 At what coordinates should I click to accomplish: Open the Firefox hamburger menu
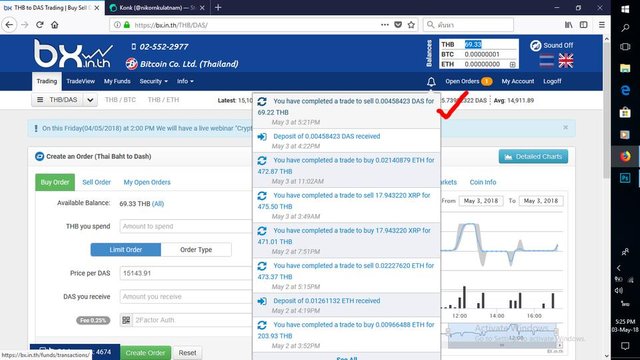pyautogui.click(x=602, y=25)
